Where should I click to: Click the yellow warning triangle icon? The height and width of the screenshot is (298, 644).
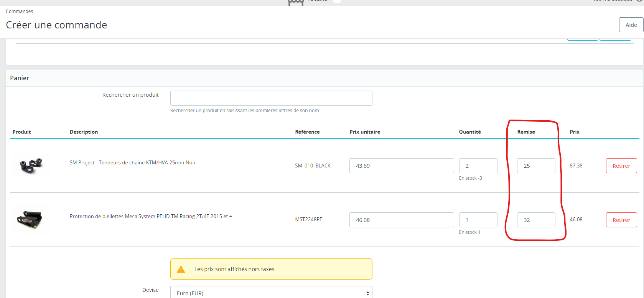[x=181, y=269]
